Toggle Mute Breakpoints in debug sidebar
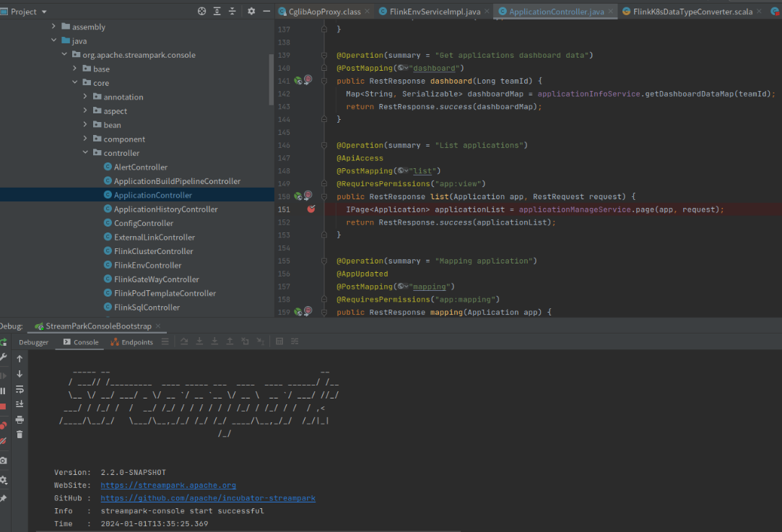This screenshot has height=532, width=782. [x=4, y=440]
